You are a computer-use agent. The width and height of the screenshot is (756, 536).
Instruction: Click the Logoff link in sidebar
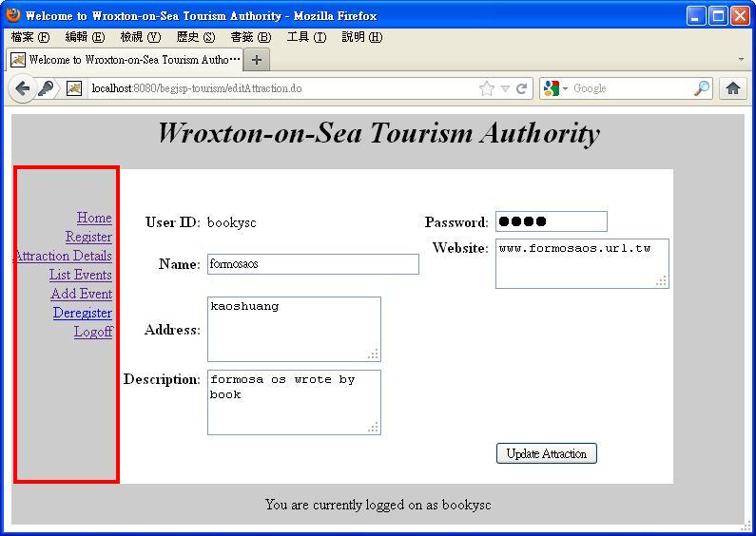pos(93,332)
